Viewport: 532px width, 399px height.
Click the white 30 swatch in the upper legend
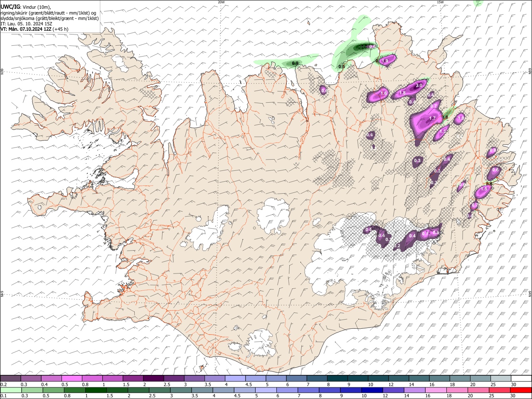coord(521,379)
